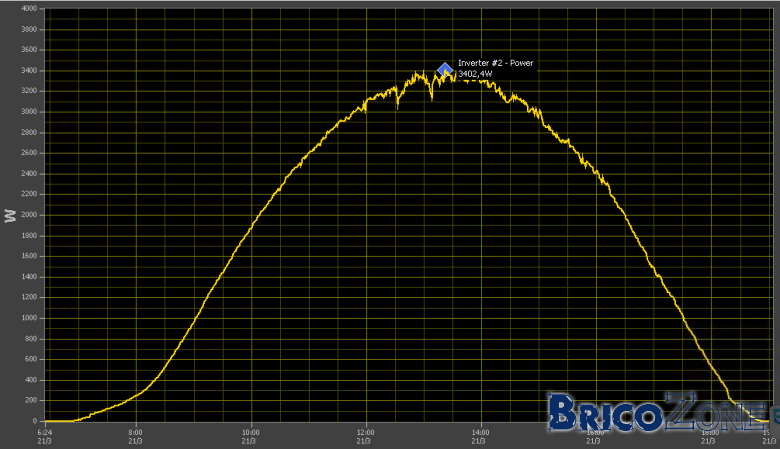Click the 6:24 start time label

click(45, 433)
